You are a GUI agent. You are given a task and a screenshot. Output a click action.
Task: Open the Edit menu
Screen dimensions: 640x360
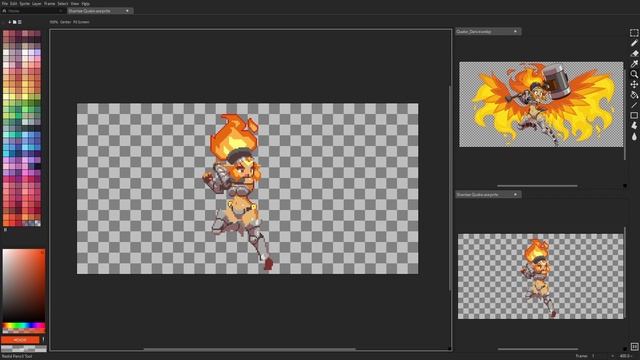coord(14,4)
